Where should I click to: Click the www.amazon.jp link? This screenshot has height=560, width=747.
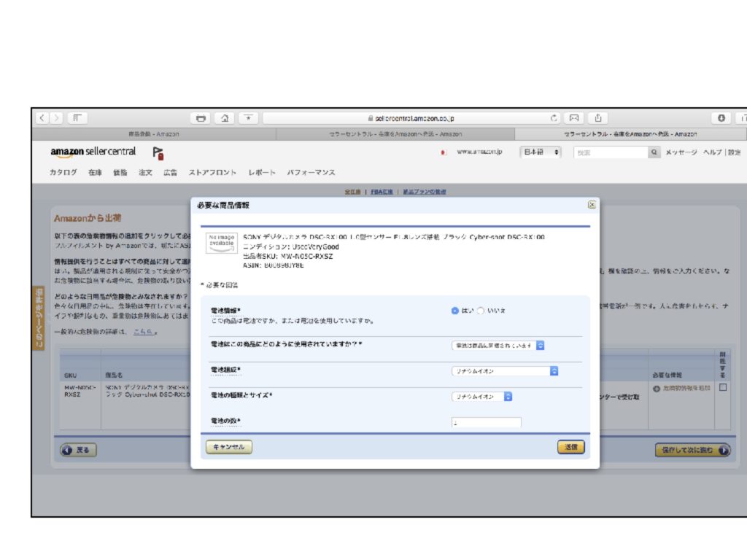[x=479, y=152]
